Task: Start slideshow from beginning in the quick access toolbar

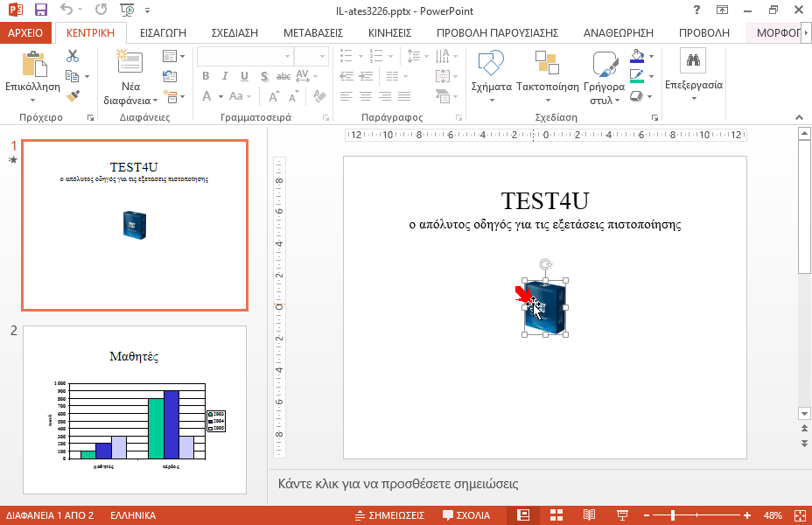Action: 127,10
